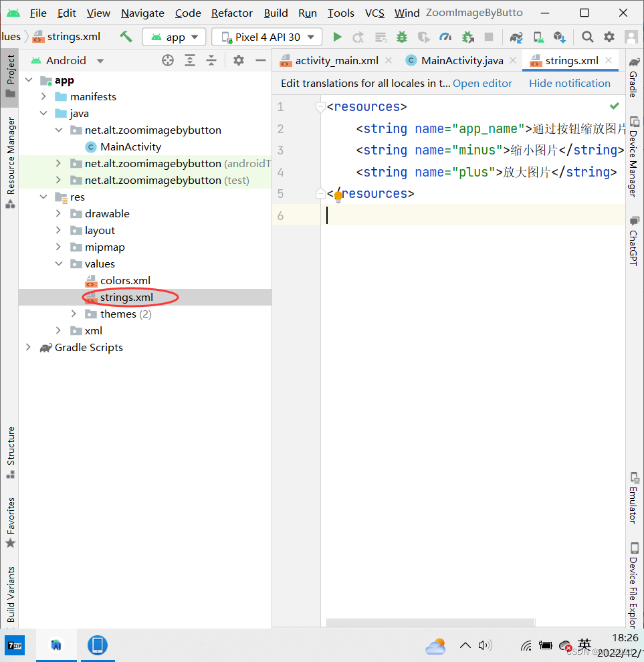Click the Stop app square icon

click(489, 37)
